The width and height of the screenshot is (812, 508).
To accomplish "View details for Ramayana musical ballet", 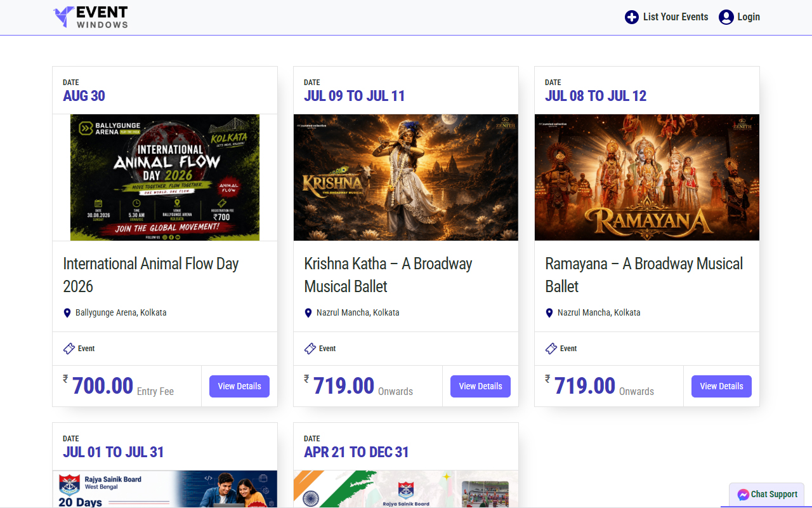I will [x=721, y=386].
